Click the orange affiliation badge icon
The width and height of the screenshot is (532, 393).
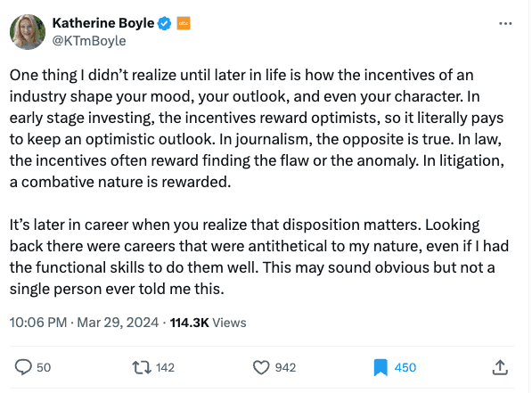pyautogui.click(x=184, y=23)
